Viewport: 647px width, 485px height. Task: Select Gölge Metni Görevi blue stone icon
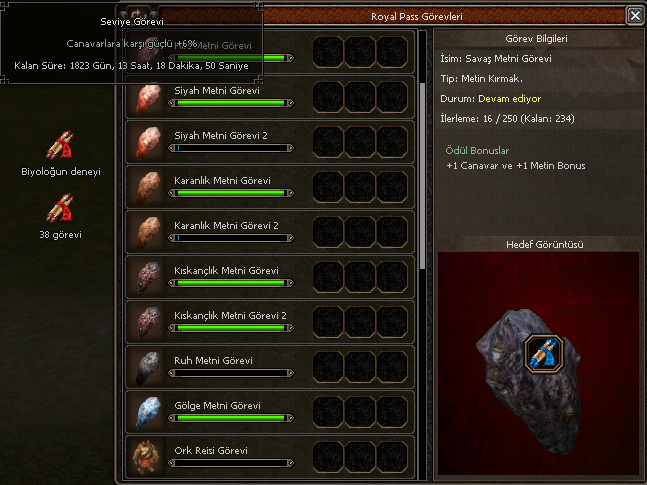[148, 413]
